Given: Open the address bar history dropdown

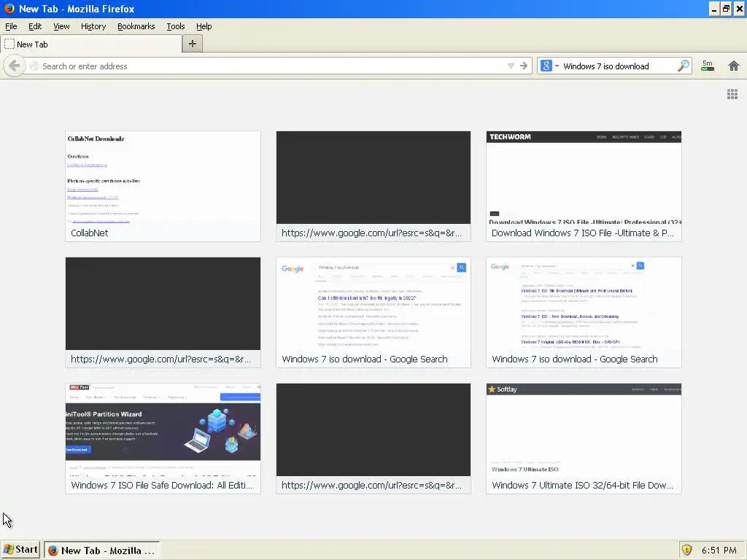Looking at the screenshot, I should 511,66.
